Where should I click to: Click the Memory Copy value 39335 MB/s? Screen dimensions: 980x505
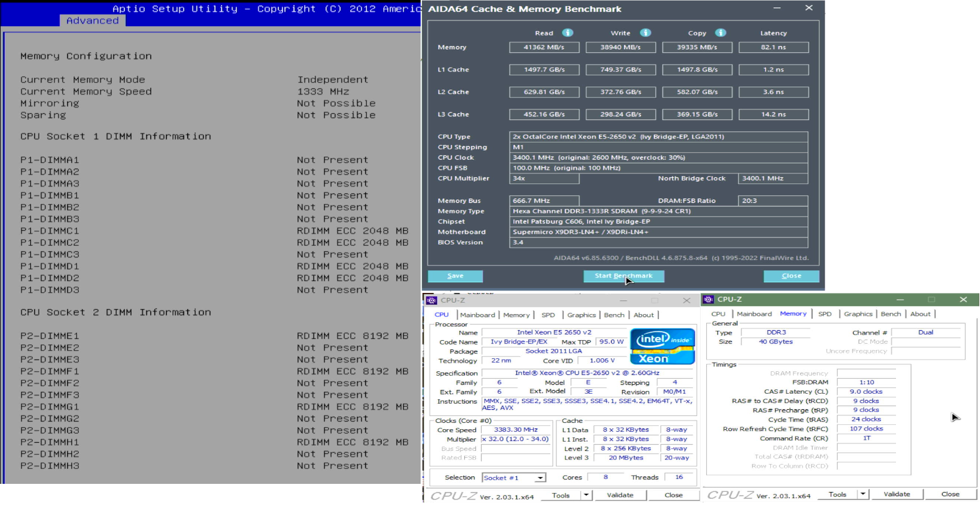[x=697, y=47]
